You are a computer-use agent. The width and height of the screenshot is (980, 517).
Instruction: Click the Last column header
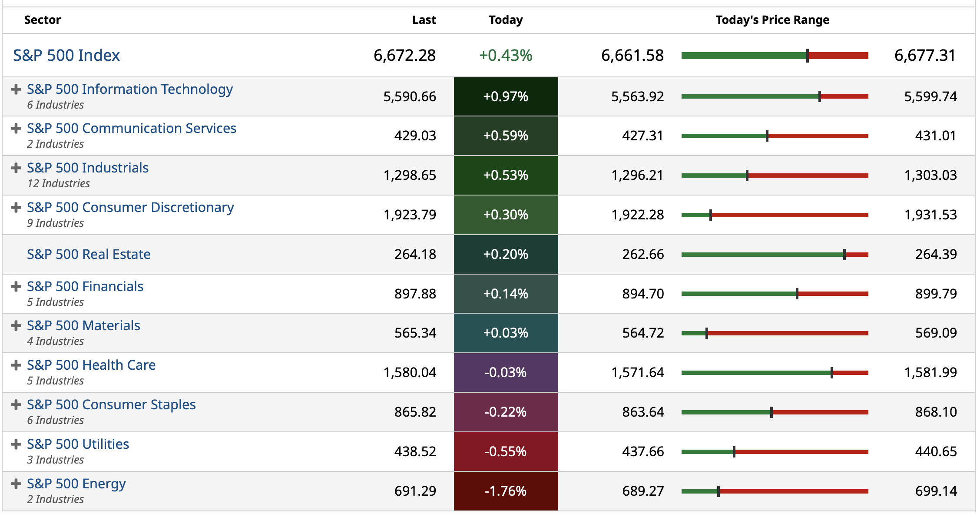point(424,20)
